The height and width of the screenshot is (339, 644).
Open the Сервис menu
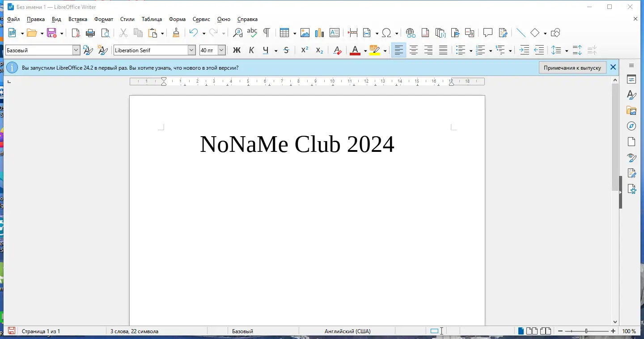(x=201, y=19)
